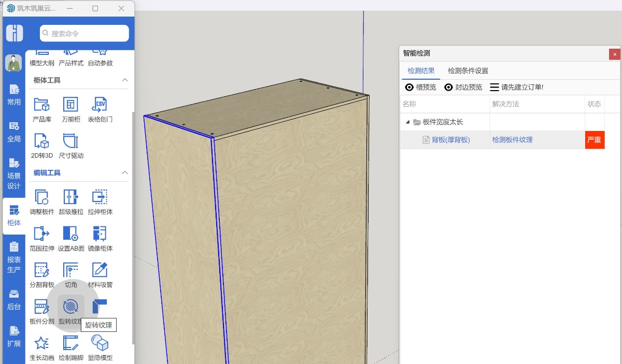
Task: Open the 扩展 sidebar section
Action: [x=14, y=338]
